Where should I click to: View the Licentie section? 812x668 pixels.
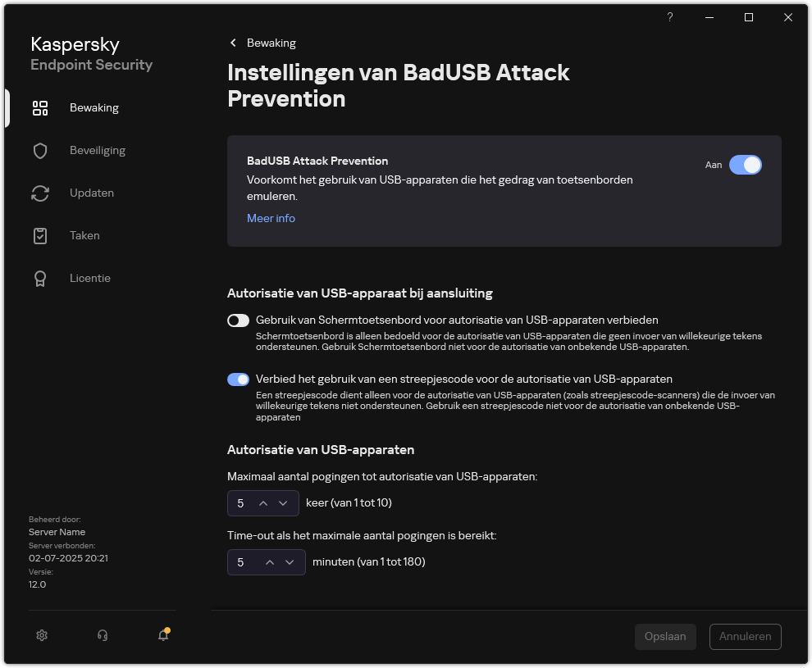(x=90, y=278)
